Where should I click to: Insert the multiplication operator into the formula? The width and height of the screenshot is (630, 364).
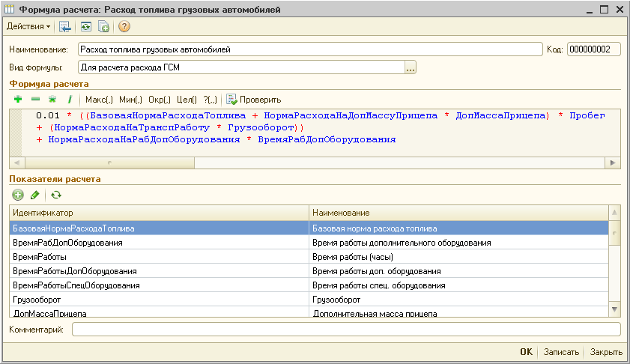click(x=52, y=99)
